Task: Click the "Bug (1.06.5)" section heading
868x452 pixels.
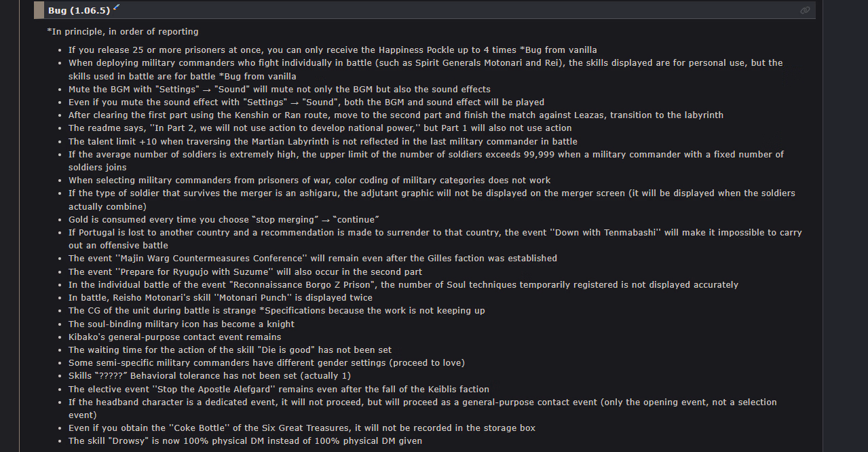Action: (79, 10)
